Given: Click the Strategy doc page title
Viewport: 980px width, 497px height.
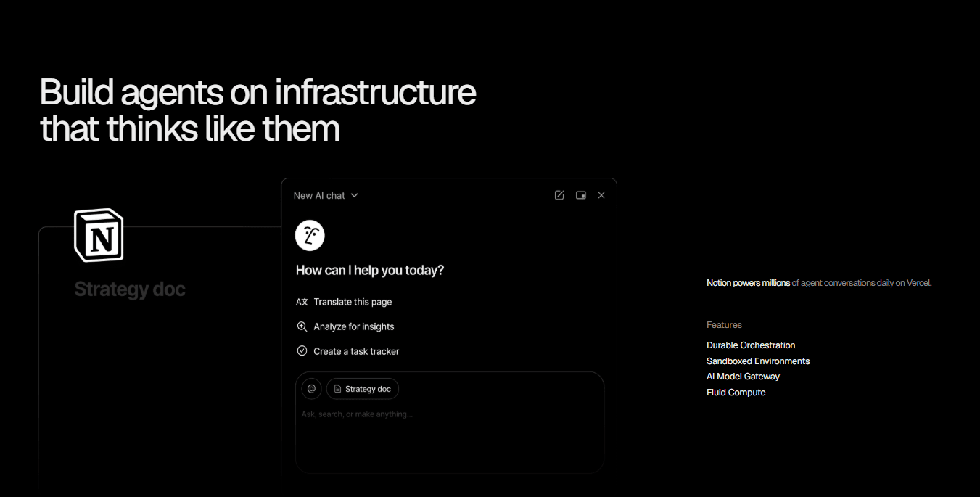Looking at the screenshot, I should point(130,289).
